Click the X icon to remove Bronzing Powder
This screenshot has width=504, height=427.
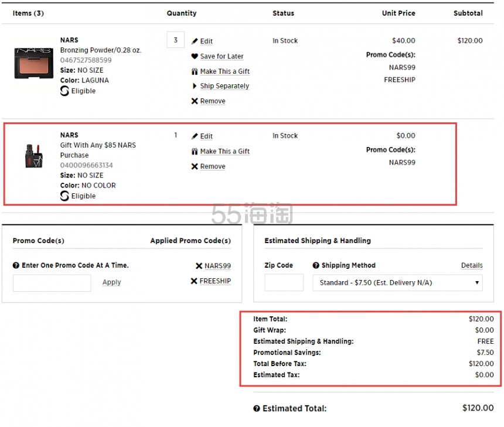[x=195, y=101]
